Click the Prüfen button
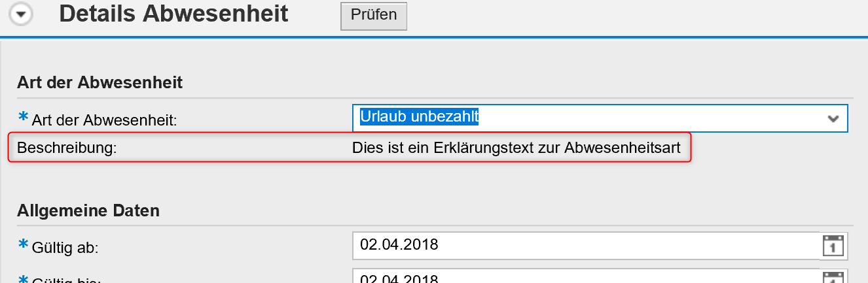This screenshot has height=283, width=868. click(374, 16)
